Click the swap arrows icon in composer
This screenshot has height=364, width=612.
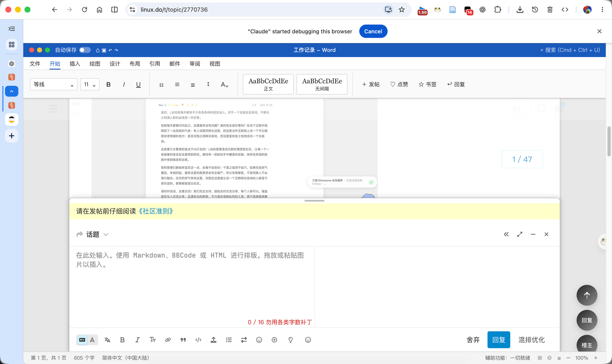[x=244, y=340]
